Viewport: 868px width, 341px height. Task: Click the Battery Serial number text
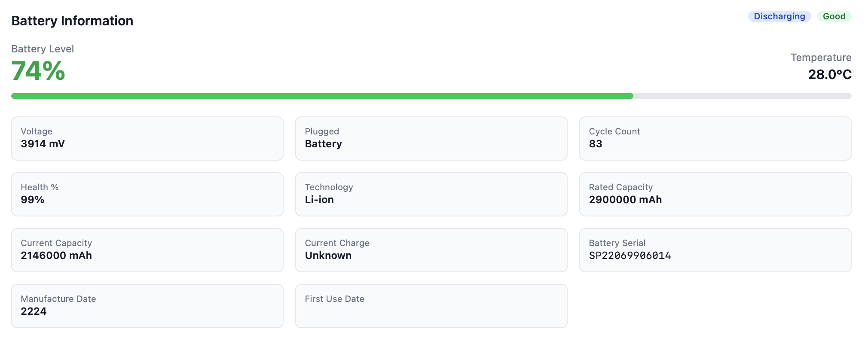pos(630,256)
